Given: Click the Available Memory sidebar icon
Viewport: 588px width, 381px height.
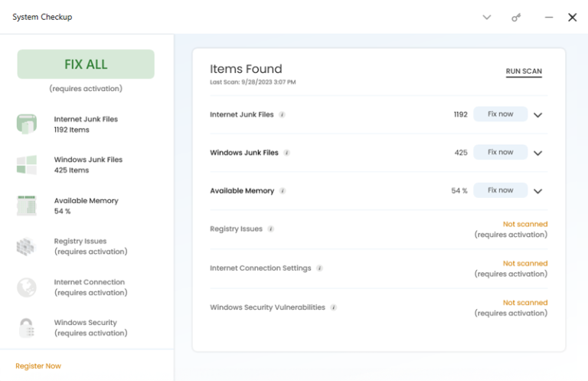Looking at the screenshot, I should (x=27, y=205).
